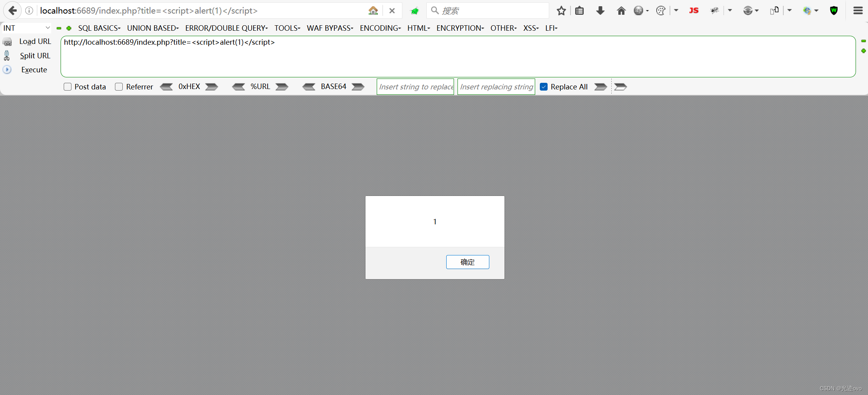Screen dimensions: 868x395
Task: Shrink the URL box with right-edge minus icon
Action: coord(863,41)
